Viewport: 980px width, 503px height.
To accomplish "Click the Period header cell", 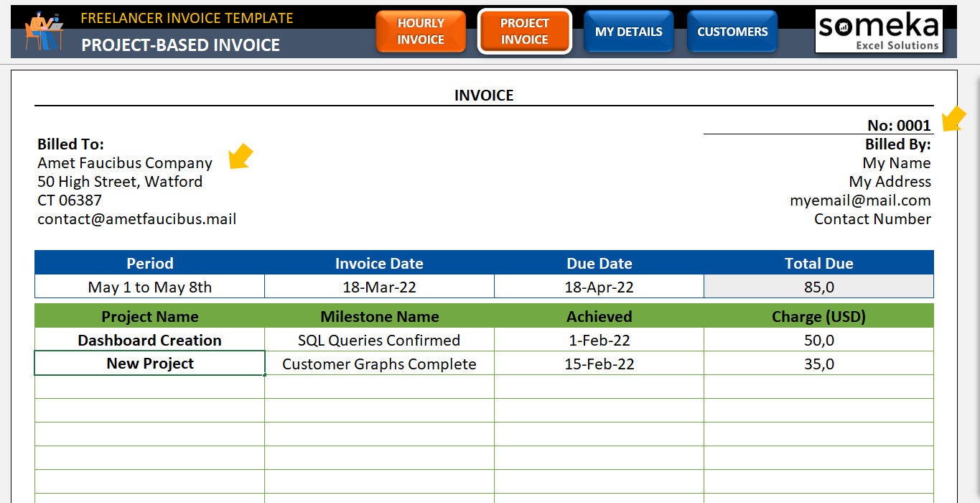I will [x=149, y=263].
